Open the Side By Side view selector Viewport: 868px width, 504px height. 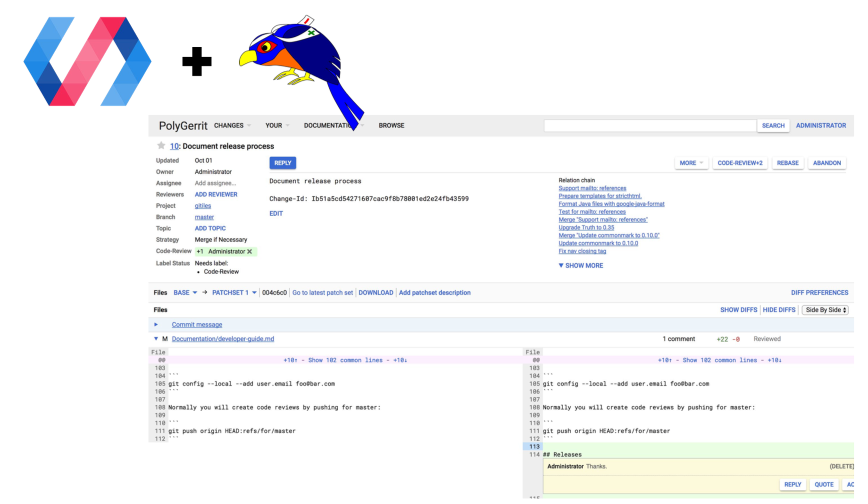825,310
